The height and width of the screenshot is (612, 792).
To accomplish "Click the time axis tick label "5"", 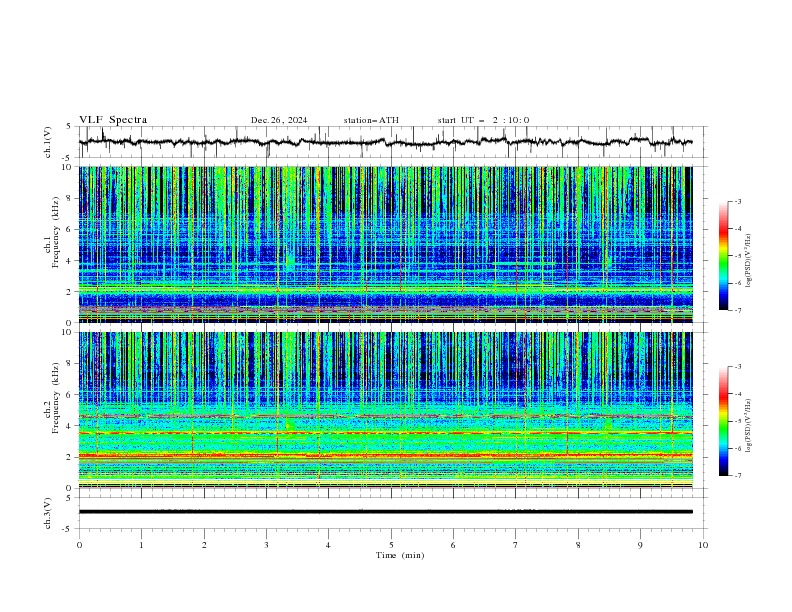I will [391, 545].
